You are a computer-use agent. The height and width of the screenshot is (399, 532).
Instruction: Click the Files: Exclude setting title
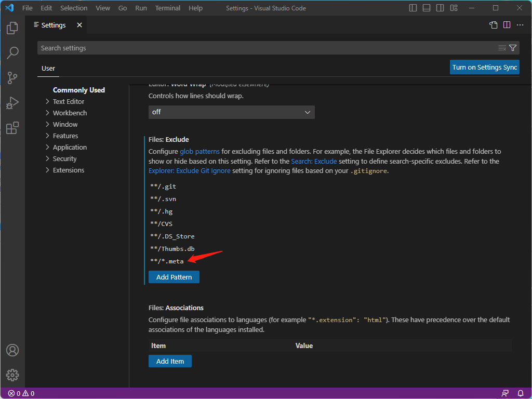(169, 139)
